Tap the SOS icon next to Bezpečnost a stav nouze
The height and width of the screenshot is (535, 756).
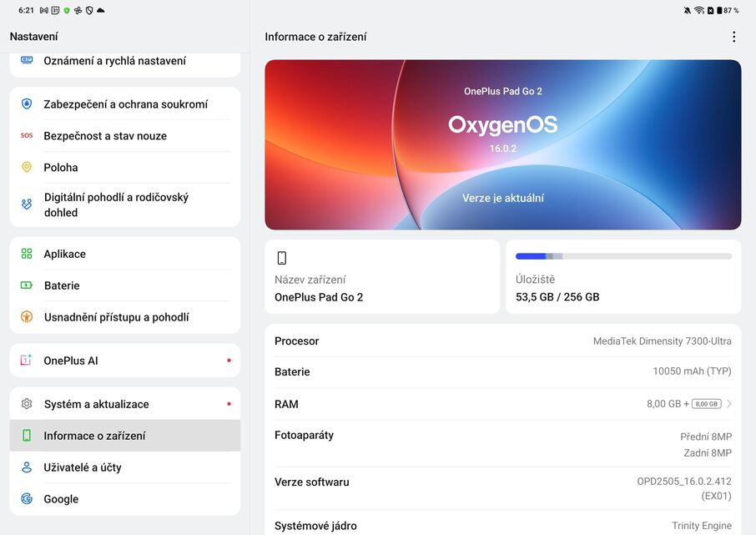click(26, 135)
